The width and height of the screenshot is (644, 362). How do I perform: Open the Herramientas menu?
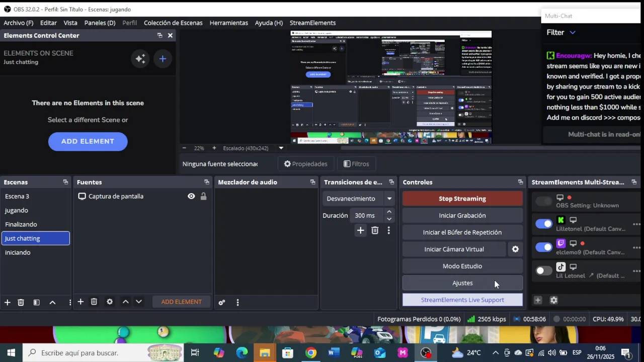(228, 23)
